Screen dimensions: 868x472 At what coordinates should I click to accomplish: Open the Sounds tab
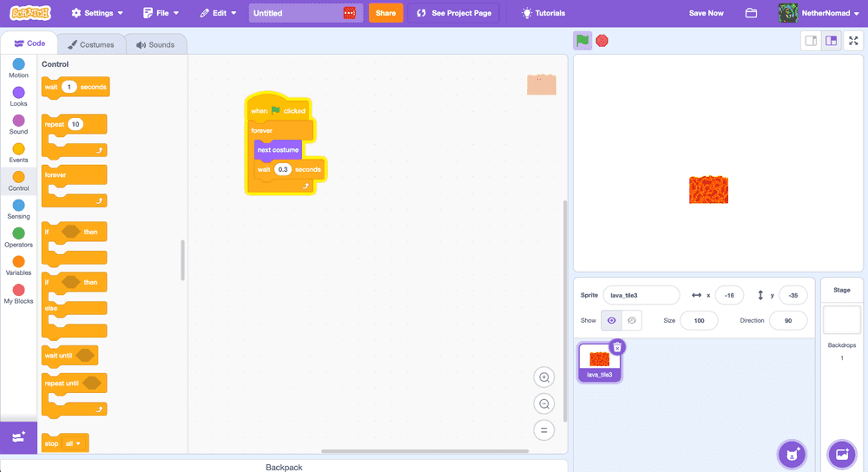click(155, 44)
